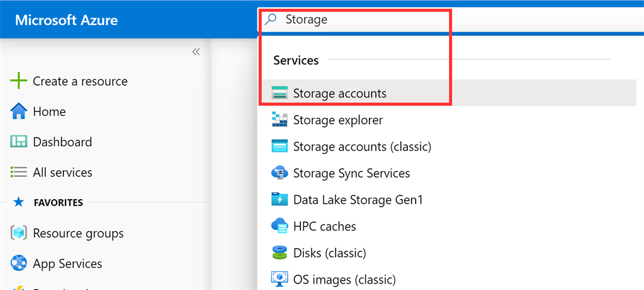644x290 pixels.
Task: Click the Storage search input field
Action: (451, 20)
